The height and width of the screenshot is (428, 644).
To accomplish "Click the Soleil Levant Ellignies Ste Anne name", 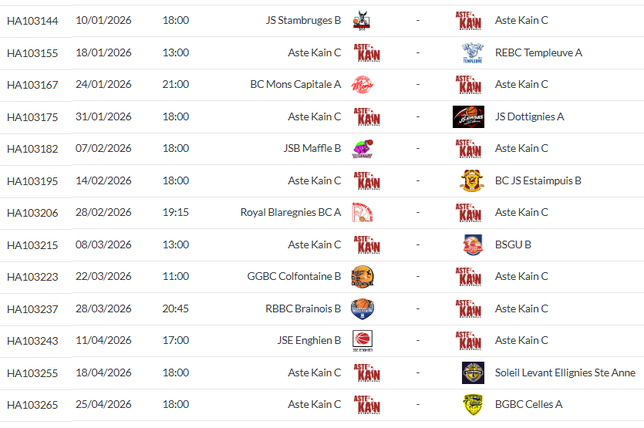I will click(565, 372).
